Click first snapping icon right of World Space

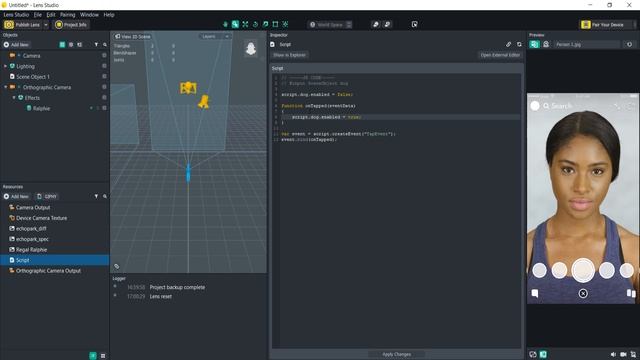[376, 24]
